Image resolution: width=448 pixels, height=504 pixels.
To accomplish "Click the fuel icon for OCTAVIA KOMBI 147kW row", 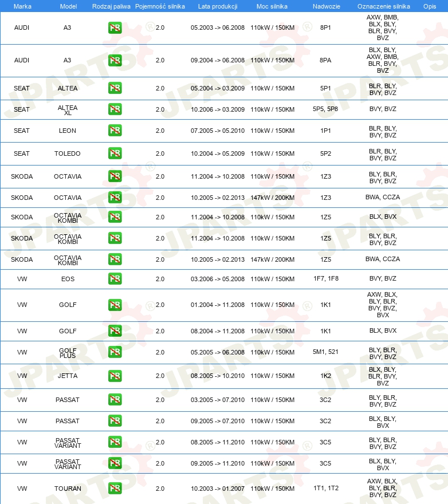I will coord(115,259).
